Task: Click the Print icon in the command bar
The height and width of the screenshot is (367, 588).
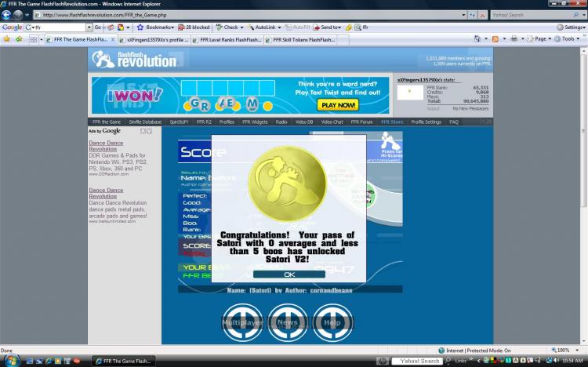Action: pyautogui.click(x=514, y=39)
